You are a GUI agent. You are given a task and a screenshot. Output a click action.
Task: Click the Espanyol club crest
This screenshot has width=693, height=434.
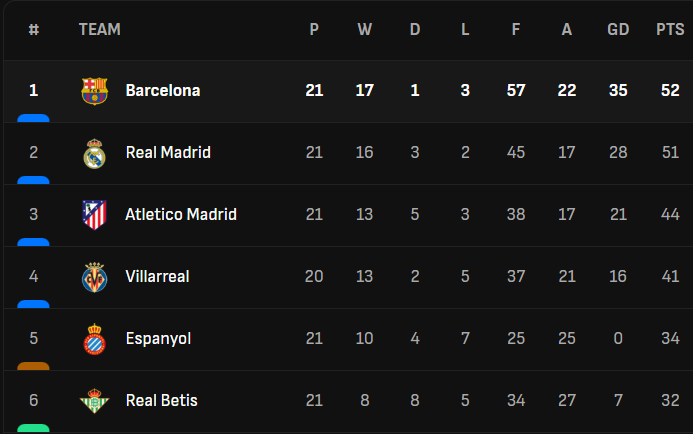click(94, 339)
